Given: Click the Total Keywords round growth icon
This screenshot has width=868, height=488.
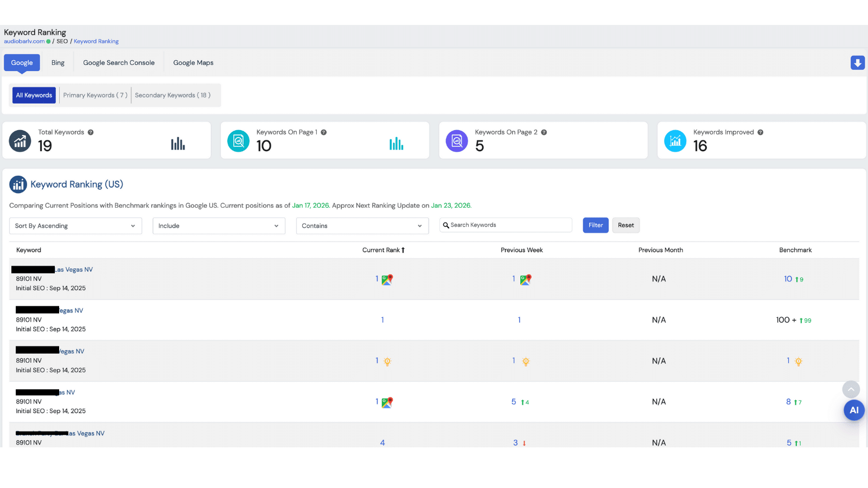Looking at the screenshot, I should 20,141.
